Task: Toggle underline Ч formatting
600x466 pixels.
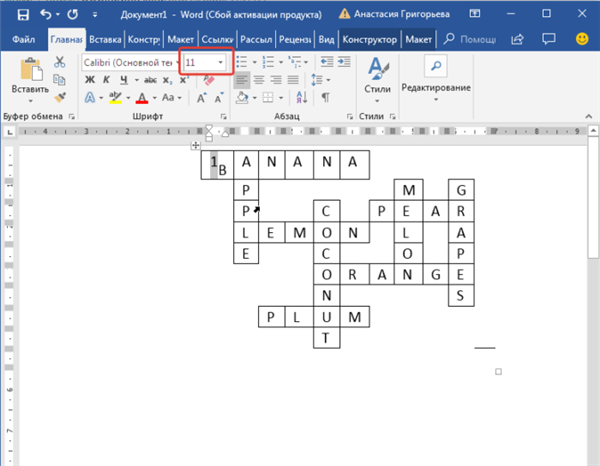Action: coord(123,80)
